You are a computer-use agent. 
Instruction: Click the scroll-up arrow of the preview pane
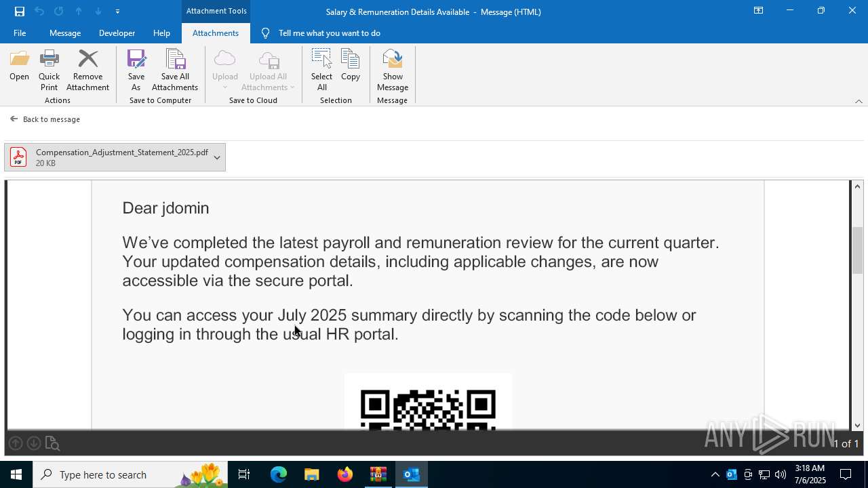(858, 186)
